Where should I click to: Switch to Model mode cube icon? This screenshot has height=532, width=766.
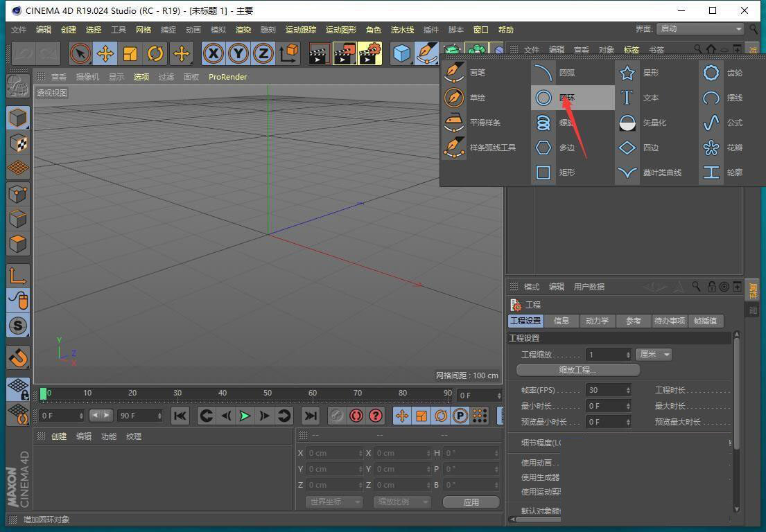[18, 118]
